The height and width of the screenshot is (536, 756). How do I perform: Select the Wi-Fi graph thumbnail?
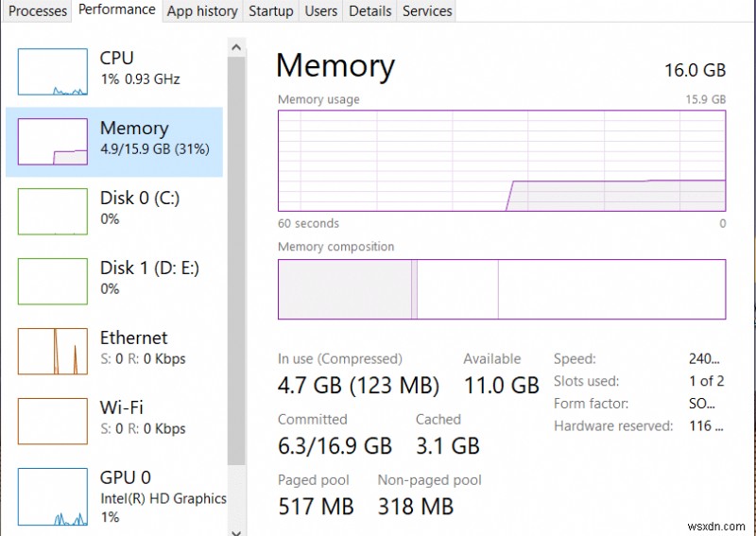[53, 423]
